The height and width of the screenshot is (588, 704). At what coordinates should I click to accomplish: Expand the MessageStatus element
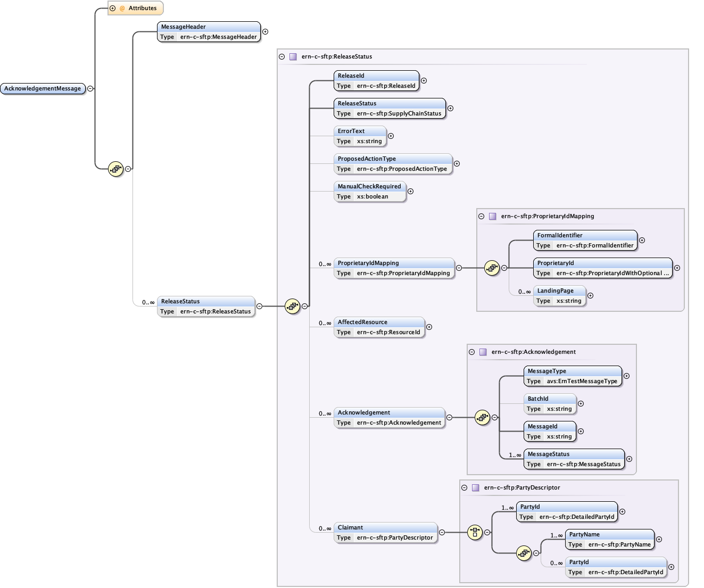pyautogui.click(x=629, y=459)
